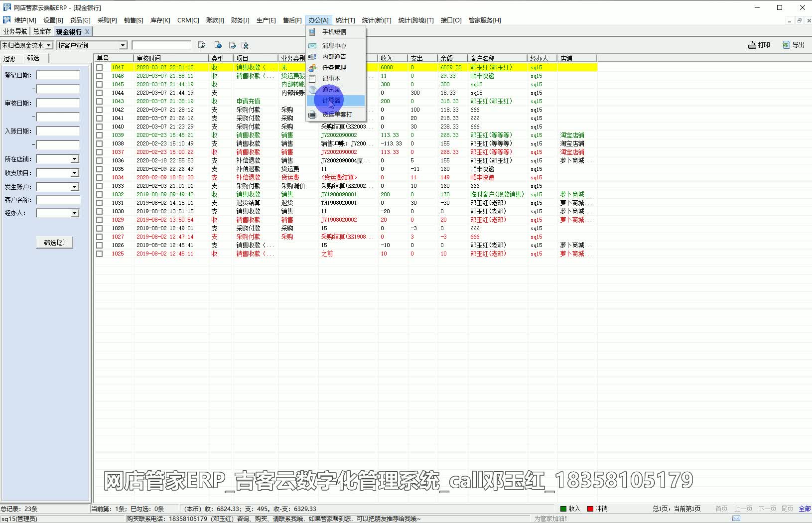812x523 pixels.
Task: Expand the 收支项目 dropdown
Action: point(75,173)
